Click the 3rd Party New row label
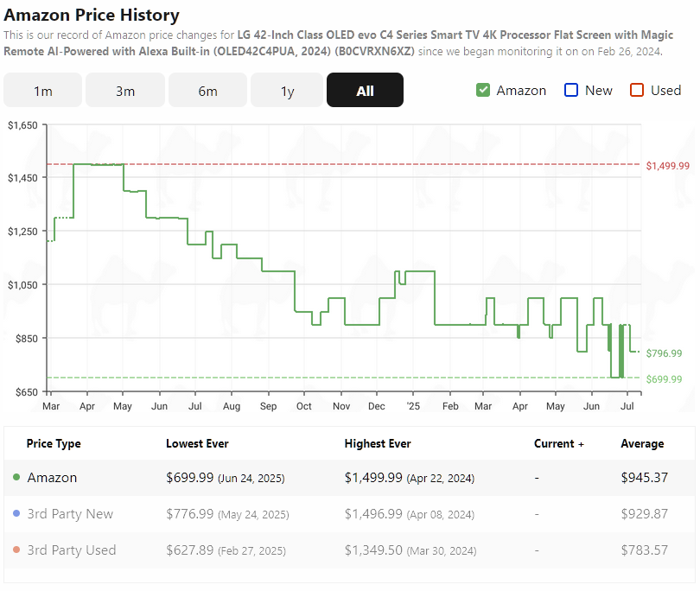The height and width of the screenshot is (591, 700). click(x=70, y=514)
